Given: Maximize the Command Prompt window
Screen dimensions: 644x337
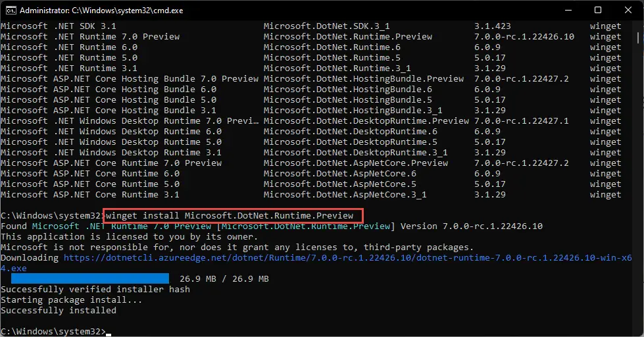Looking at the screenshot, I should tap(598, 11).
